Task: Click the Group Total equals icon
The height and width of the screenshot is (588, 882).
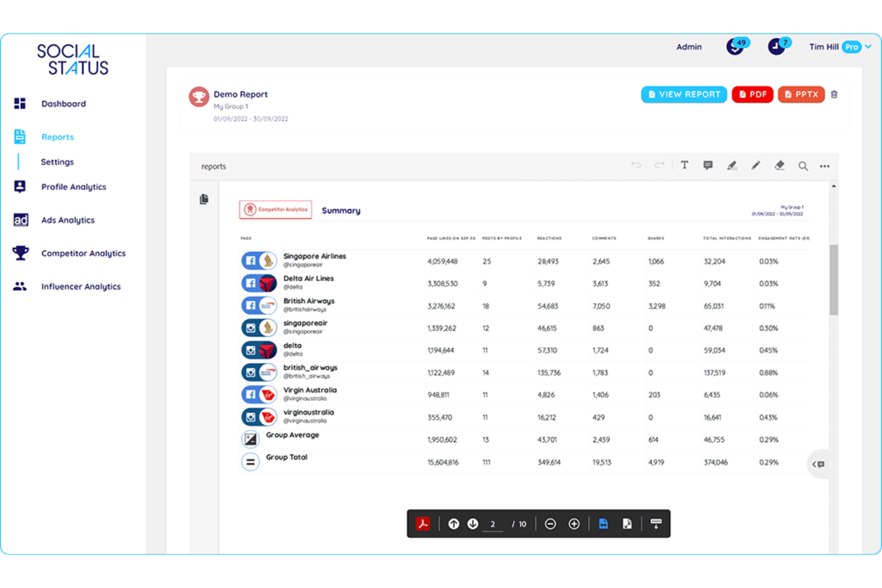Action: [250, 462]
